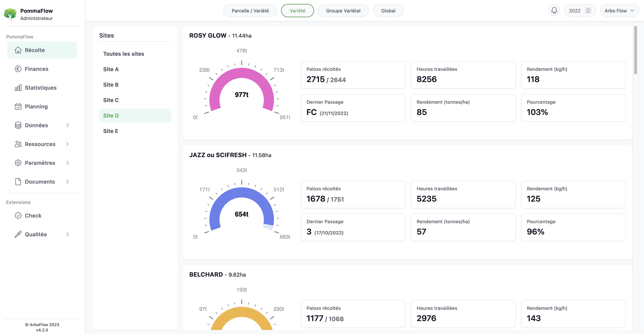The width and height of the screenshot is (644, 334).
Task: Click Toutes les sites
Action: click(x=124, y=54)
